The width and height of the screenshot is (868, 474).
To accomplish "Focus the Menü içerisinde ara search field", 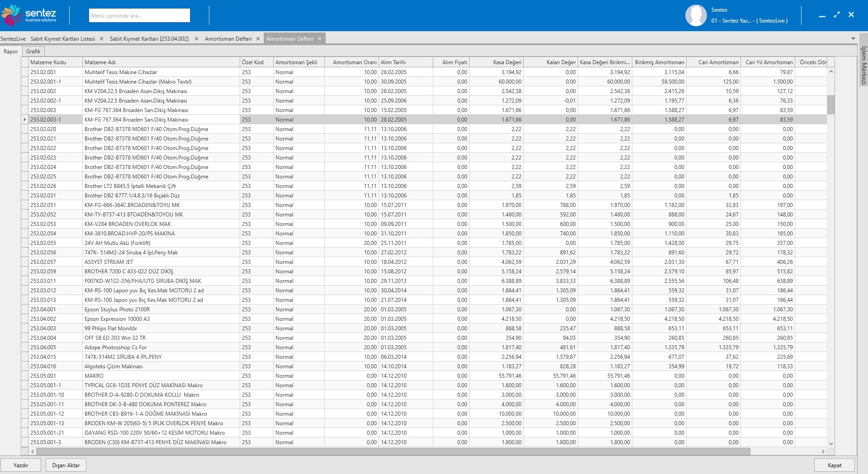I will tap(139, 15).
